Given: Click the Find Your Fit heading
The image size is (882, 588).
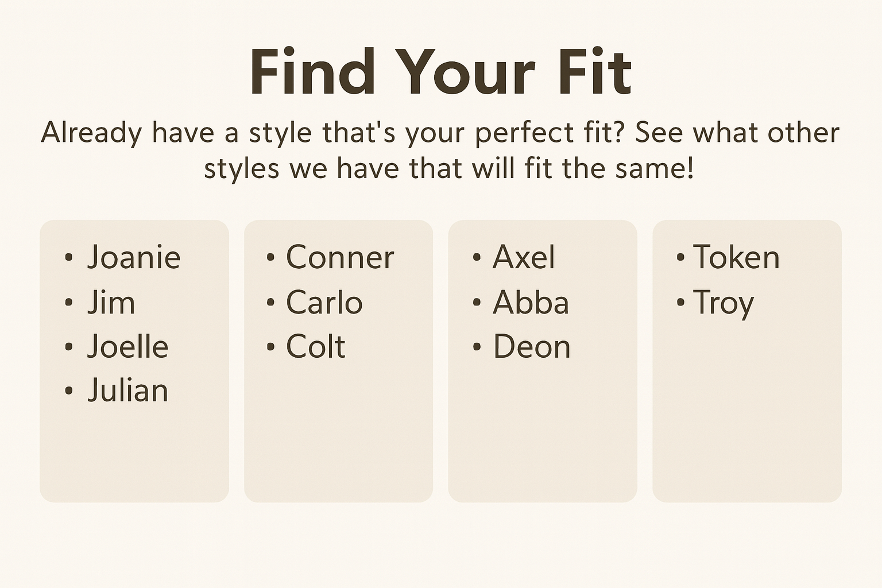Looking at the screenshot, I should 441,72.
